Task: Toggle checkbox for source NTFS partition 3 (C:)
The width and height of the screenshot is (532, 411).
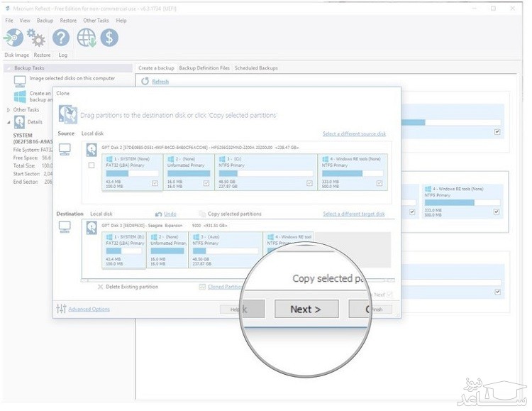Action: [x=309, y=183]
